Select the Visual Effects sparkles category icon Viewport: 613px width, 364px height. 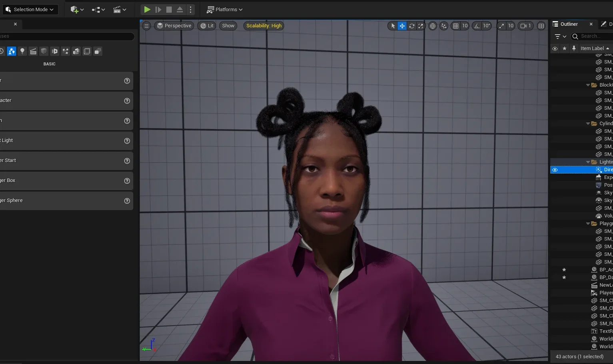point(66,51)
